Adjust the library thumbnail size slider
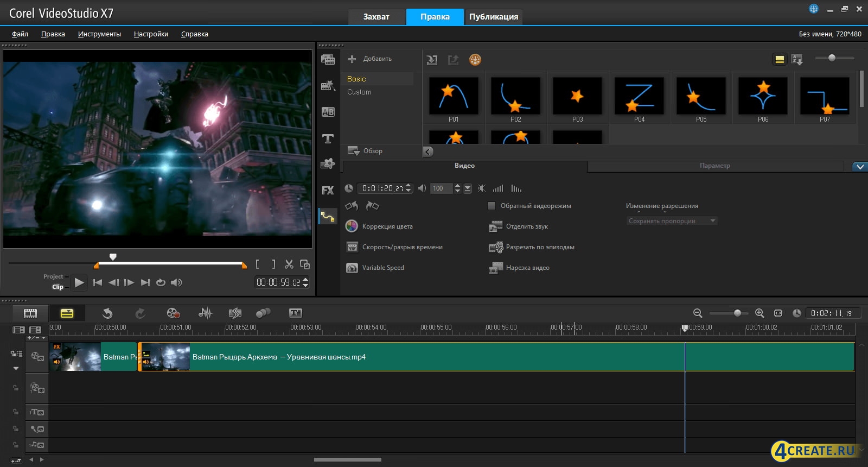The width and height of the screenshot is (868, 467). pos(832,58)
